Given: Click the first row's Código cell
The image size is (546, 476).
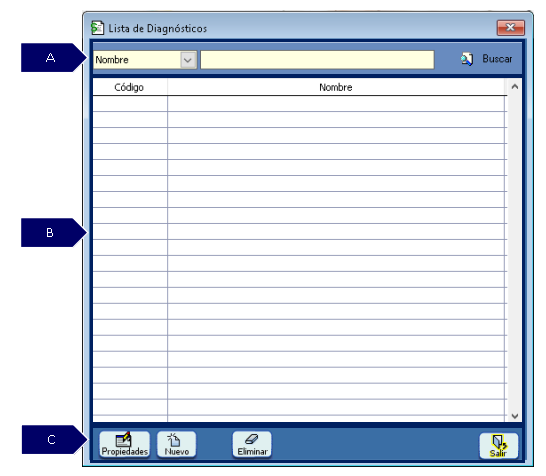Looking at the screenshot, I should 130,104.
